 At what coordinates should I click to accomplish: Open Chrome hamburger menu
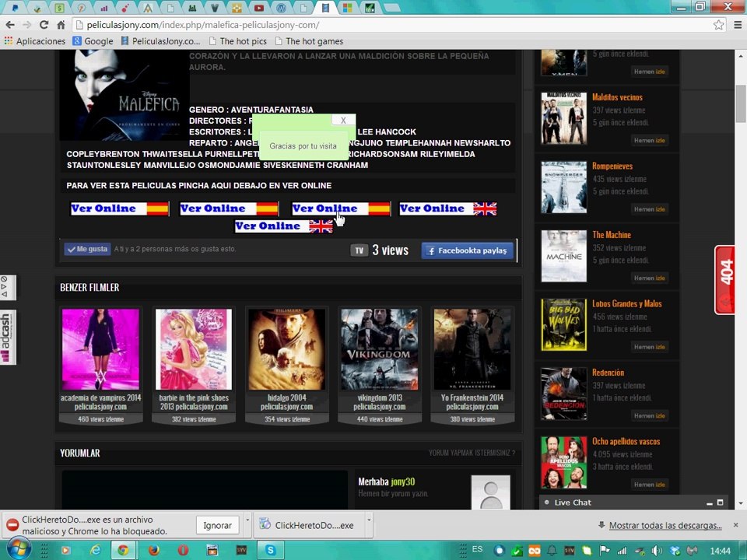[737, 25]
